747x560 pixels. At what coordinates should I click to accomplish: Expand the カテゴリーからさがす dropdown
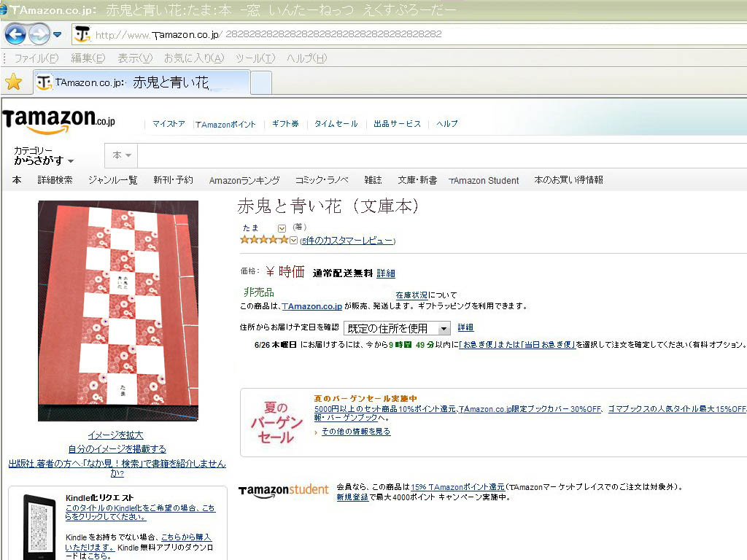click(x=44, y=156)
